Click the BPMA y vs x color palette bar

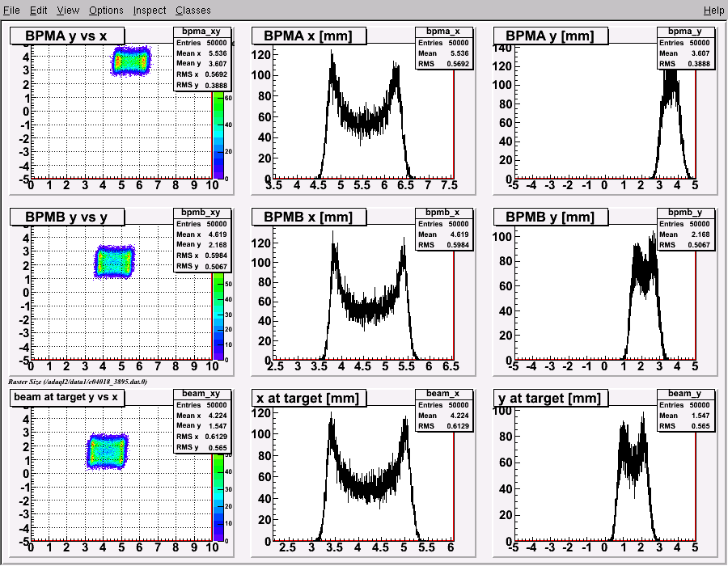(218, 135)
